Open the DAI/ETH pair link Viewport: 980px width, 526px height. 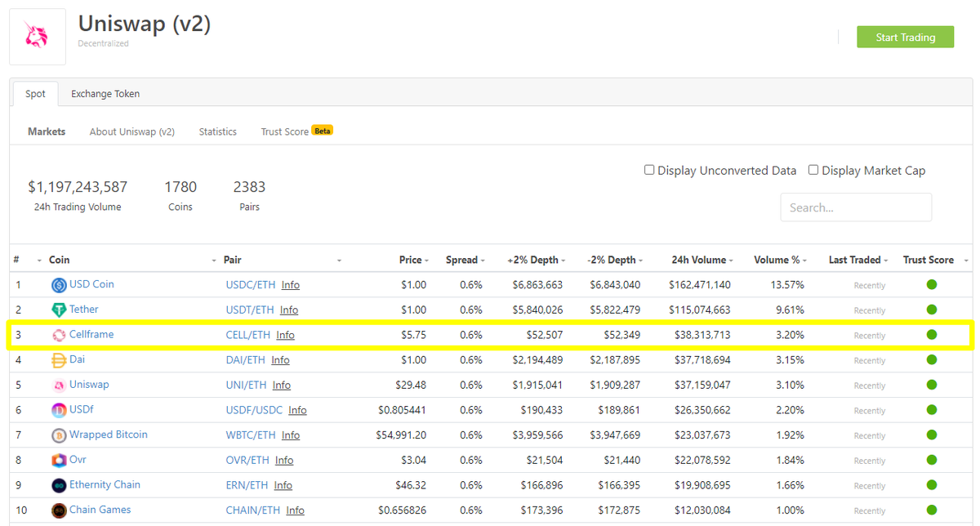[x=246, y=360]
